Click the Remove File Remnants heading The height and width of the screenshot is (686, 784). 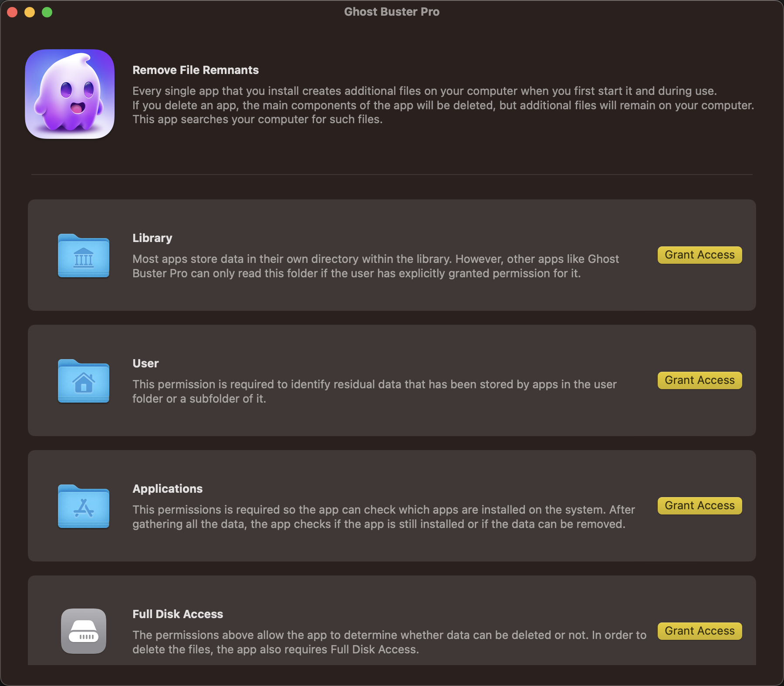pos(196,70)
